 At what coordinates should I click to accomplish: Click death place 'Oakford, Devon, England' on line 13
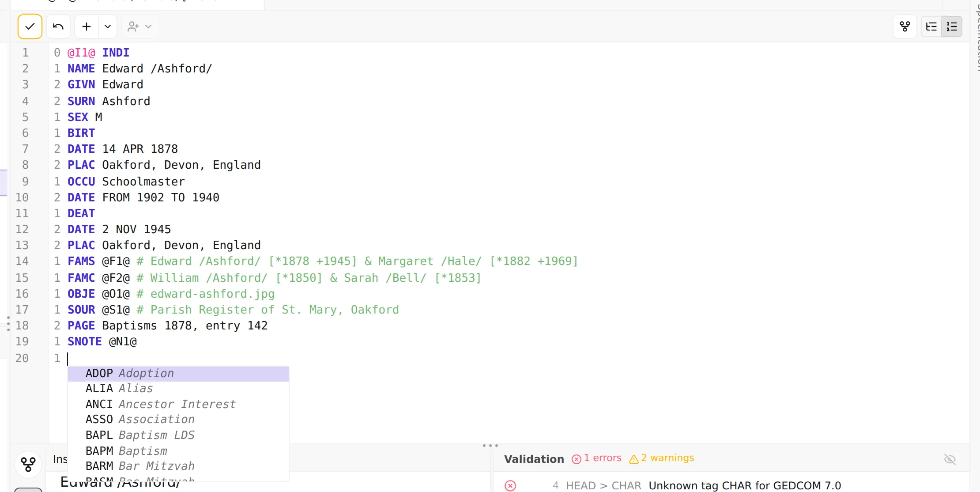coord(181,246)
